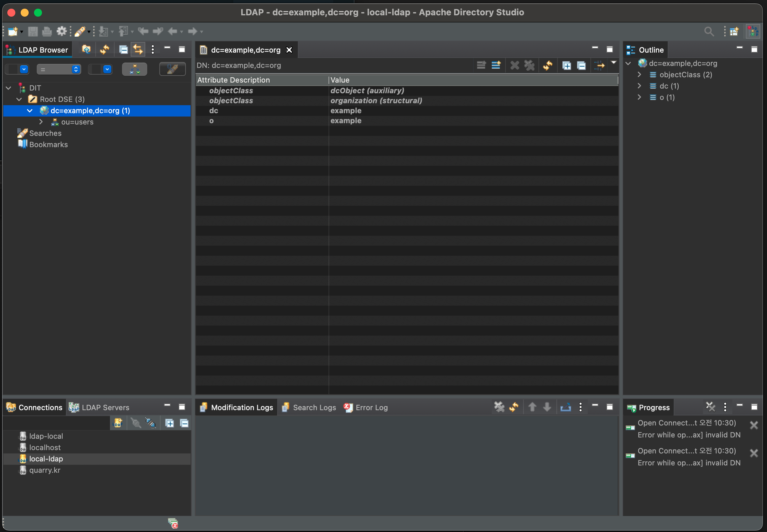Click New Connection icon in Connections panel
The image size is (767, 532).
tap(118, 423)
